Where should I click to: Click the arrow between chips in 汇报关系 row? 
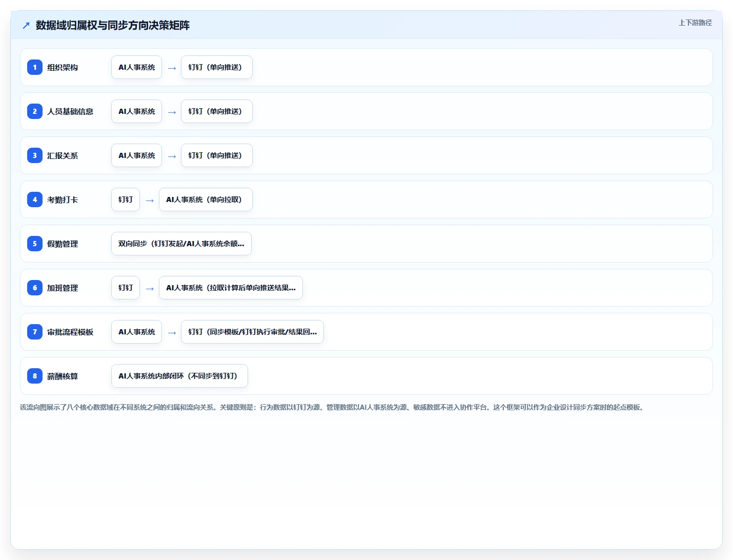click(x=172, y=156)
